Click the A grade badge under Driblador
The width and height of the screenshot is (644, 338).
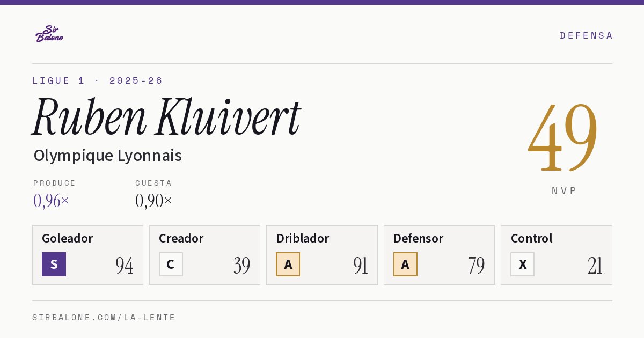(x=288, y=264)
